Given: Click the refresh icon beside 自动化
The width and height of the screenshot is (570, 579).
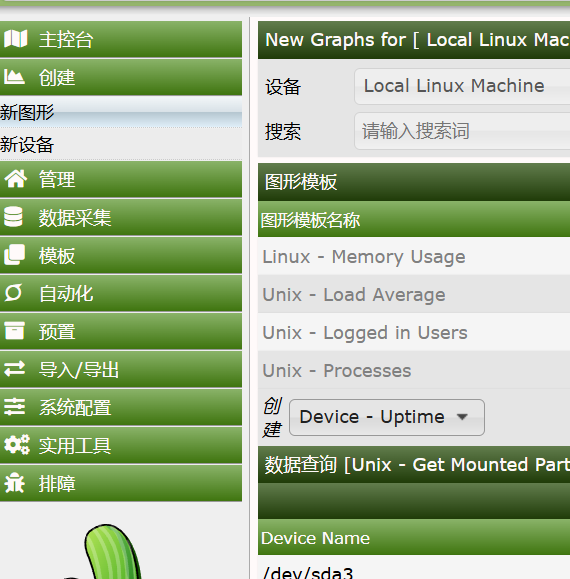Looking at the screenshot, I should [13, 293].
